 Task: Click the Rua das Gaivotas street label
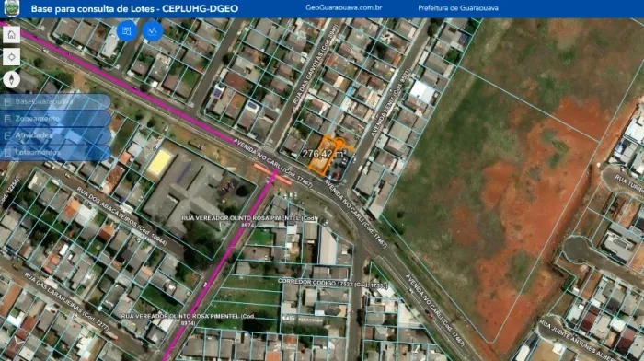[316, 64]
